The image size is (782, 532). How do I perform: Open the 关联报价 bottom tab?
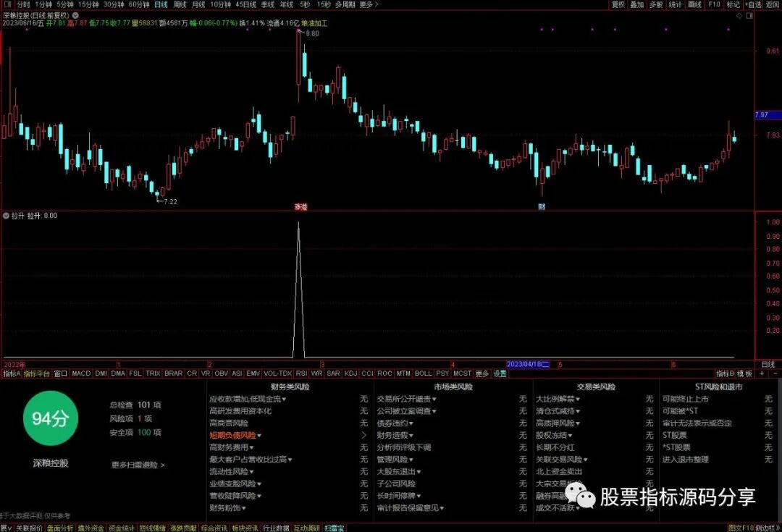point(29,528)
